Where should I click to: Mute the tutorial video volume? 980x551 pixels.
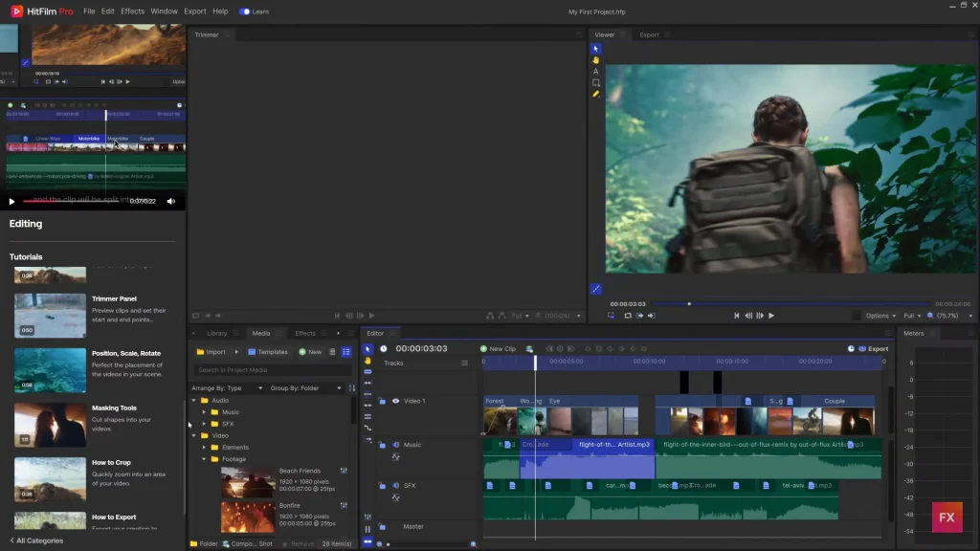170,201
